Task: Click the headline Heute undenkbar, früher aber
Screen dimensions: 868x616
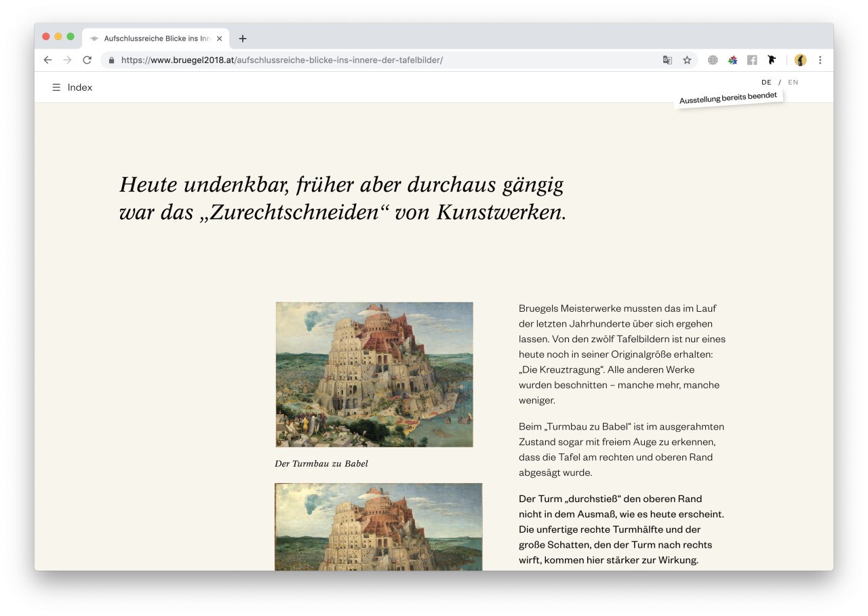Action: pyautogui.click(x=342, y=198)
